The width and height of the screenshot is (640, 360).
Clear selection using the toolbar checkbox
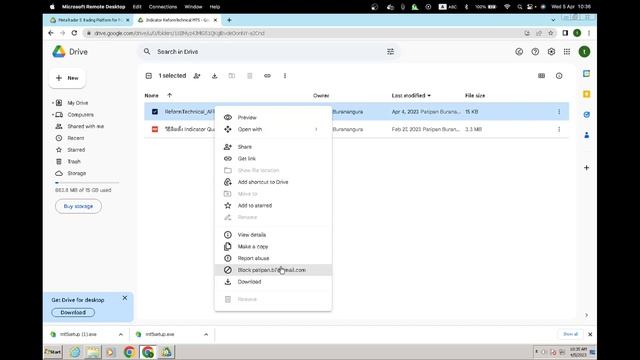coord(149,76)
